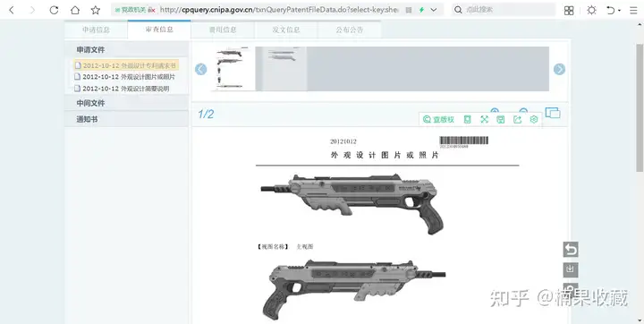Click the gray return arrow button on the right
Image resolution: width=644 pixels, height=324 pixels.
pos(571,249)
